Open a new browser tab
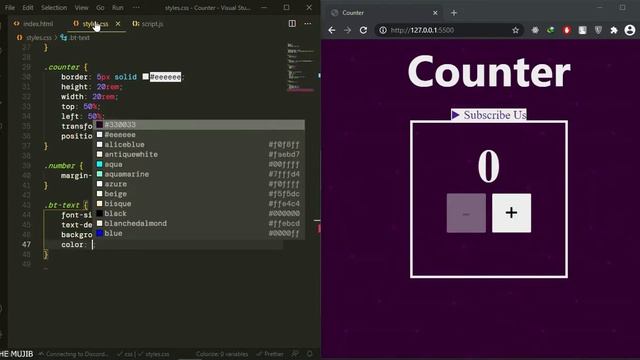 [x=454, y=13]
